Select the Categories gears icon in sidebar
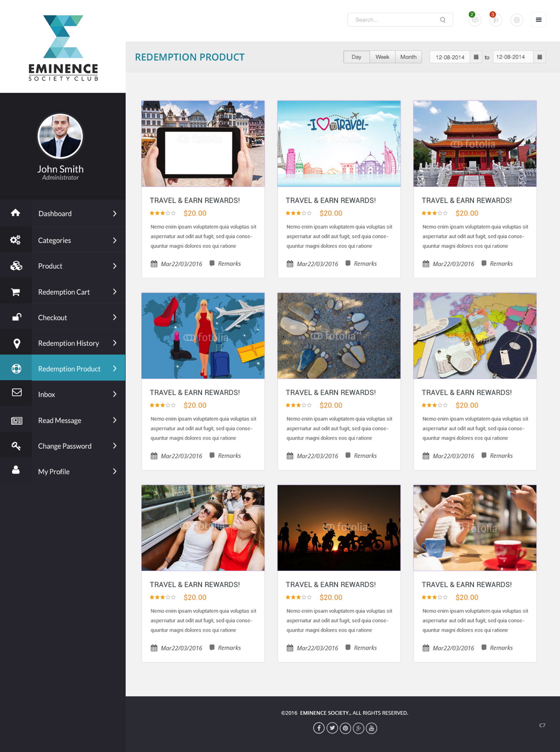The image size is (560, 752). coord(16,239)
